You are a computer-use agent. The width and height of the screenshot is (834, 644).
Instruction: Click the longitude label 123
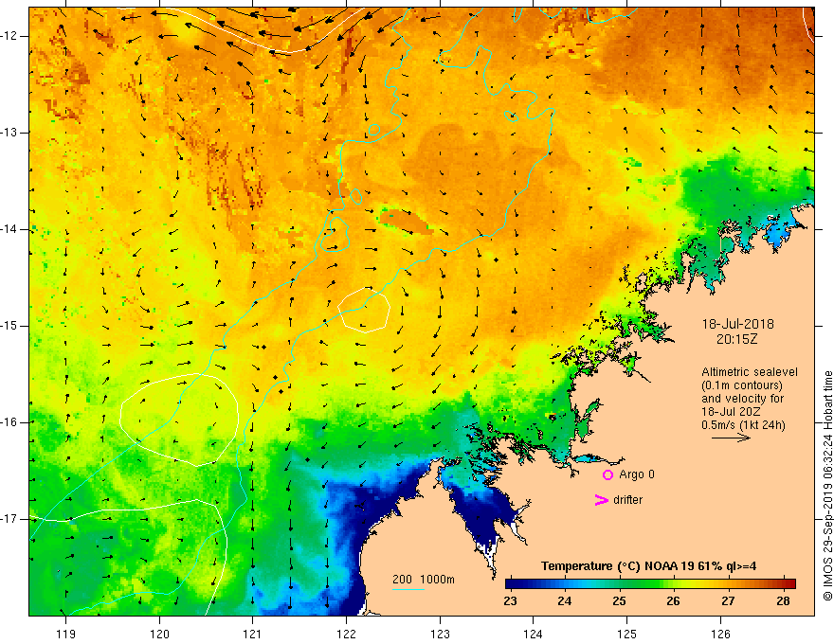[440, 634]
